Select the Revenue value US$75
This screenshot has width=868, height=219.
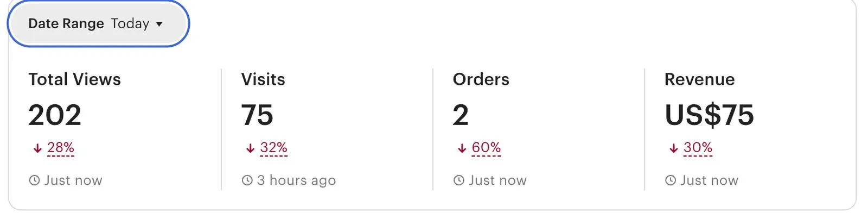[x=709, y=115]
